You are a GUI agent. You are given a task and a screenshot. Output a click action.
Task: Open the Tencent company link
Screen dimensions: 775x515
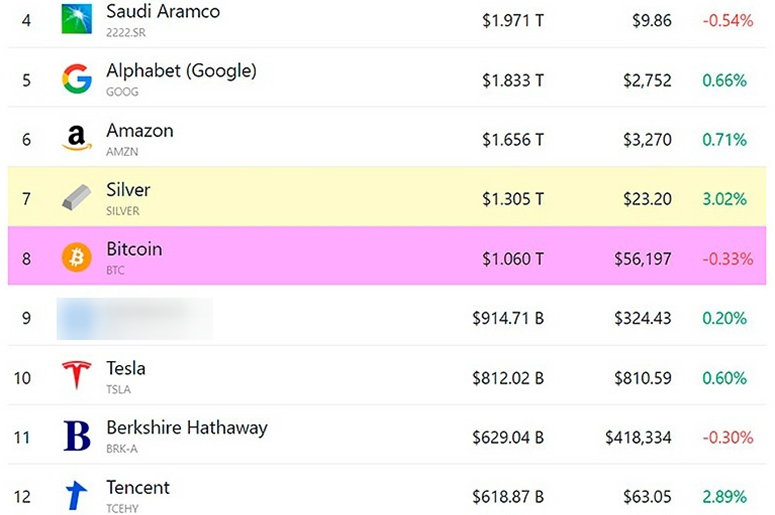pyautogui.click(x=138, y=488)
